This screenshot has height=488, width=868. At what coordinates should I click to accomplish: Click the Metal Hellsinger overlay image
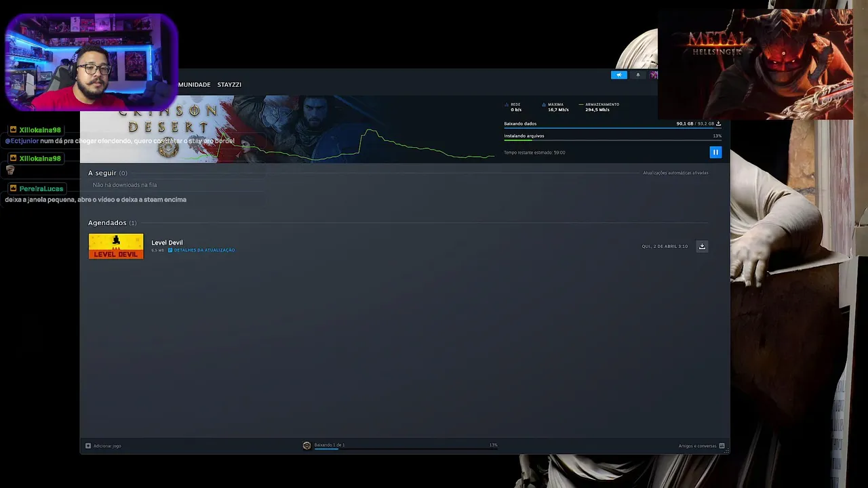755,64
